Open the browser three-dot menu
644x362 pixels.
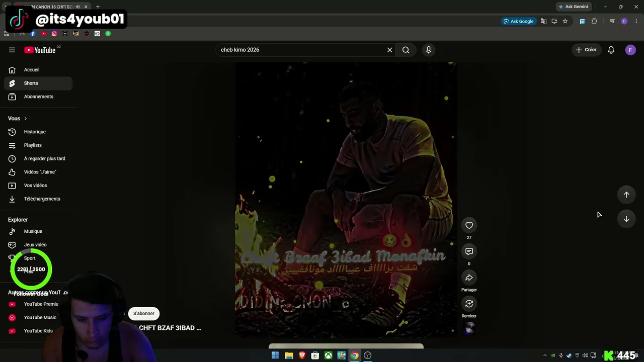pos(636,21)
